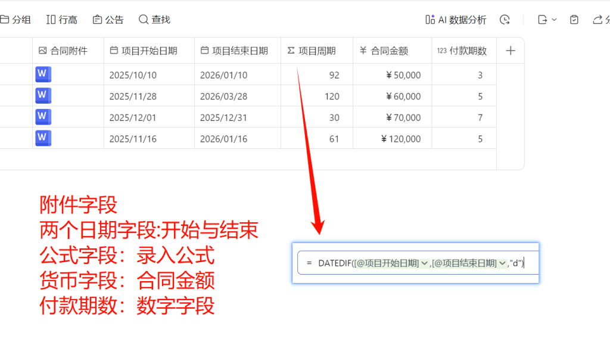Select start date cell 2025/10/10
610x364 pixels.
149,74
